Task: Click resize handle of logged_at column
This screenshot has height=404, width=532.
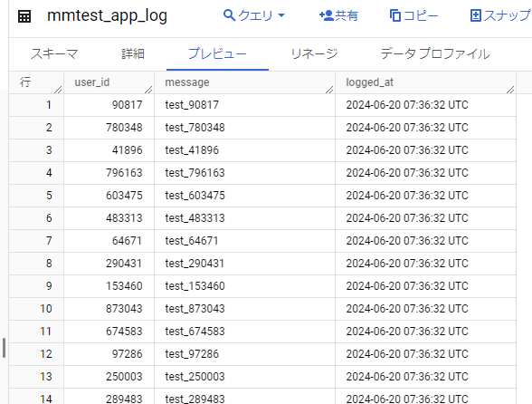Action: point(510,90)
